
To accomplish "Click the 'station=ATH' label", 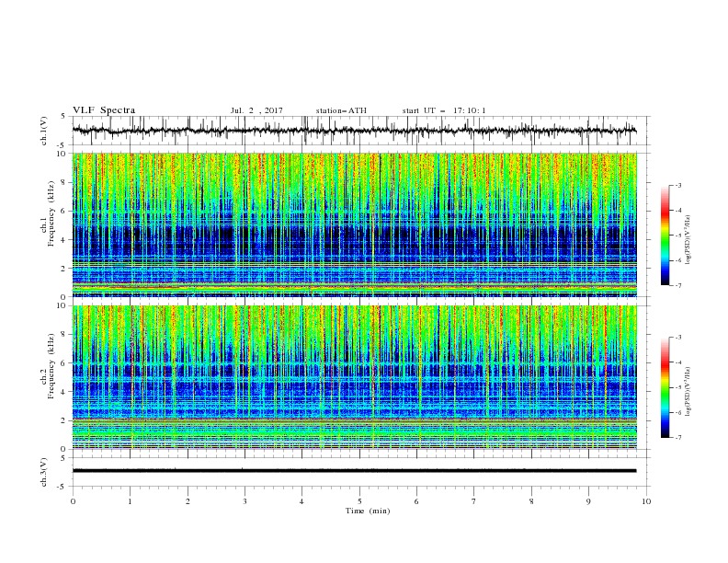I will click(x=341, y=110).
